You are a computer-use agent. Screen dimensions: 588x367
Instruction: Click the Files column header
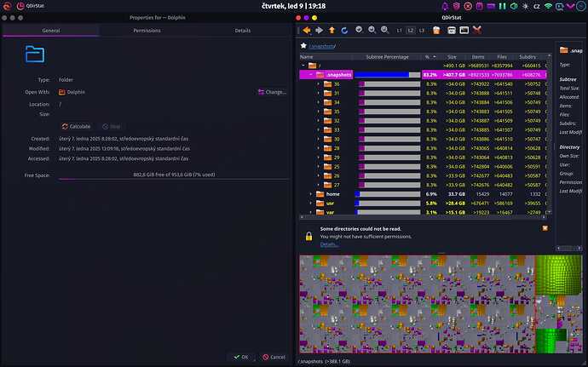point(502,56)
